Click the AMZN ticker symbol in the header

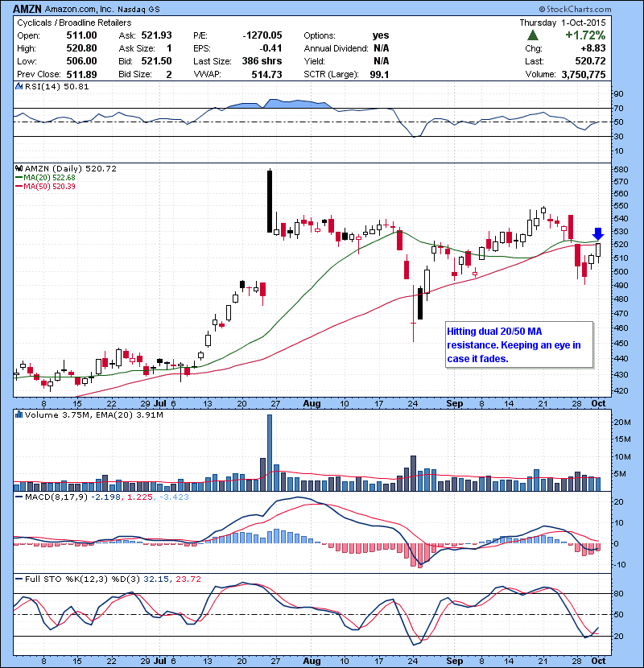(x=27, y=9)
